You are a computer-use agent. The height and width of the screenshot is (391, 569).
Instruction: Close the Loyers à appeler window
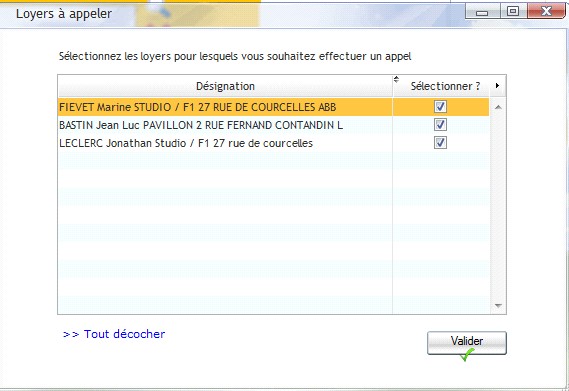coord(546,11)
